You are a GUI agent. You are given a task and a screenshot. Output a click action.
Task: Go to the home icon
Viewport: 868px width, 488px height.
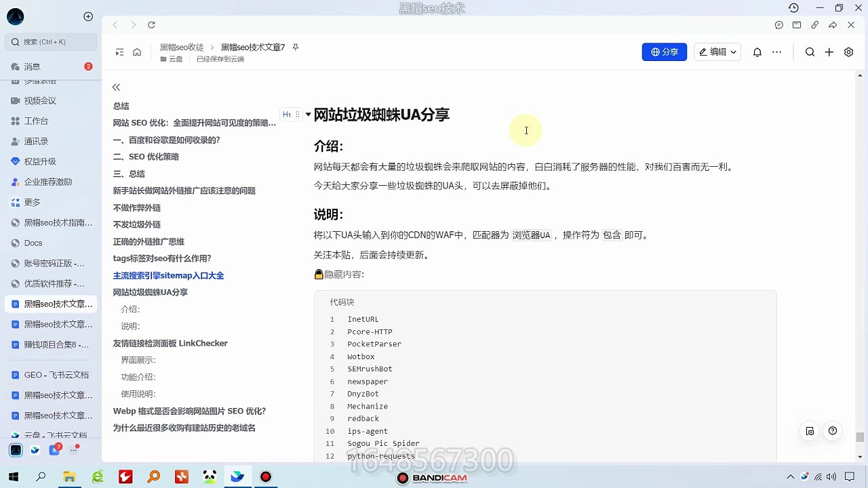137,52
